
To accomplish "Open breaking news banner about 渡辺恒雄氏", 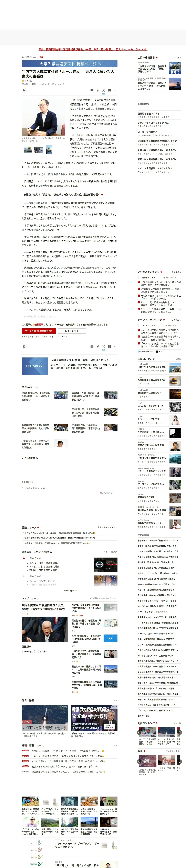I will 93,49.
